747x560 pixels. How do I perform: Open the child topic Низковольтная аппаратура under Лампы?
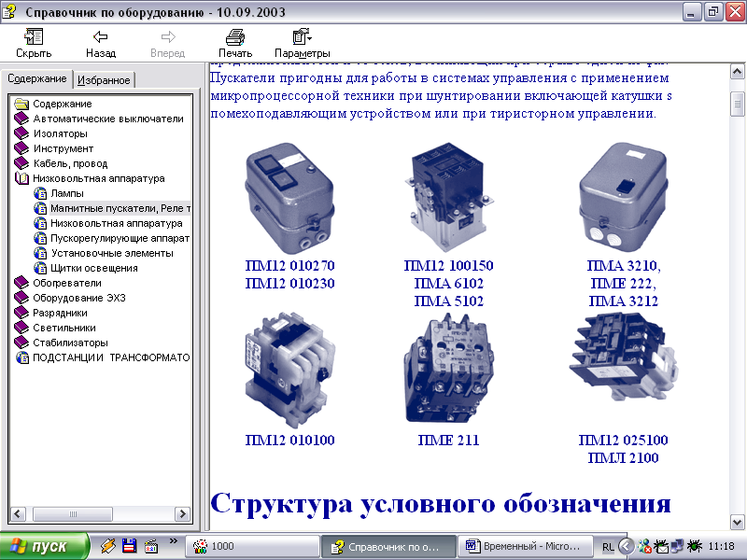116,223
